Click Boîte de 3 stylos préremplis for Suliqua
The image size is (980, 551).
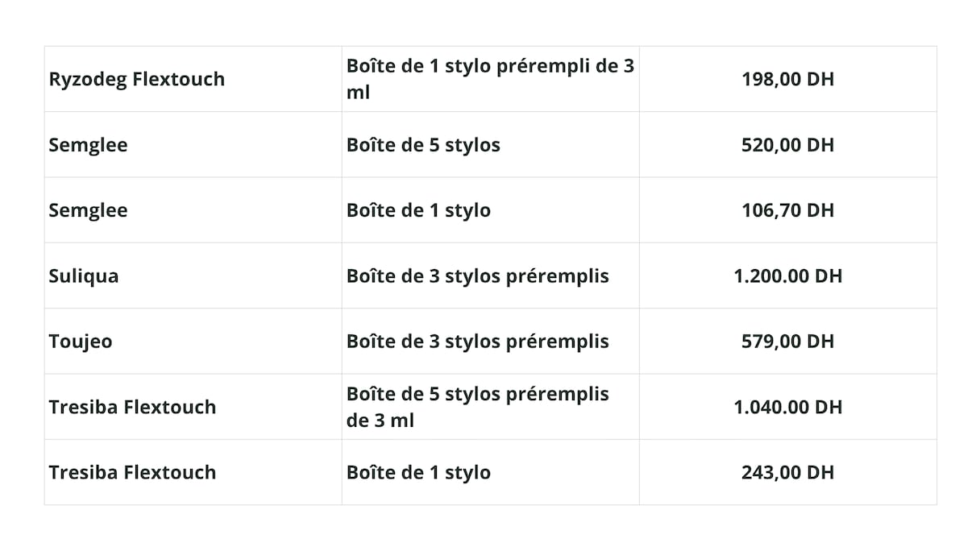[478, 275]
